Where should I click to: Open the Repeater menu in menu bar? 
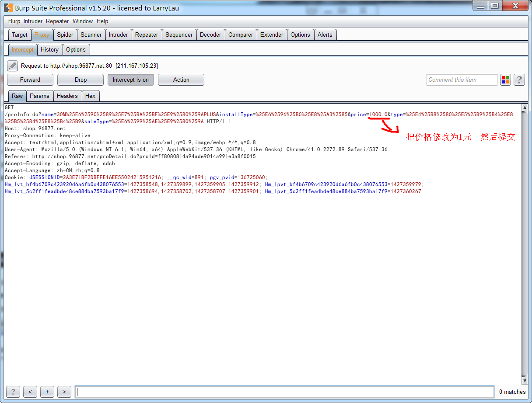(x=57, y=21)
